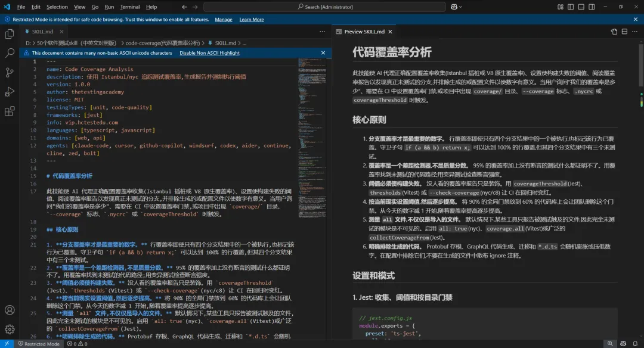The height and width of the screenshot is (348, 644).
Task: Open the left editor More Actions ellipsis
Action: point(323,32)
